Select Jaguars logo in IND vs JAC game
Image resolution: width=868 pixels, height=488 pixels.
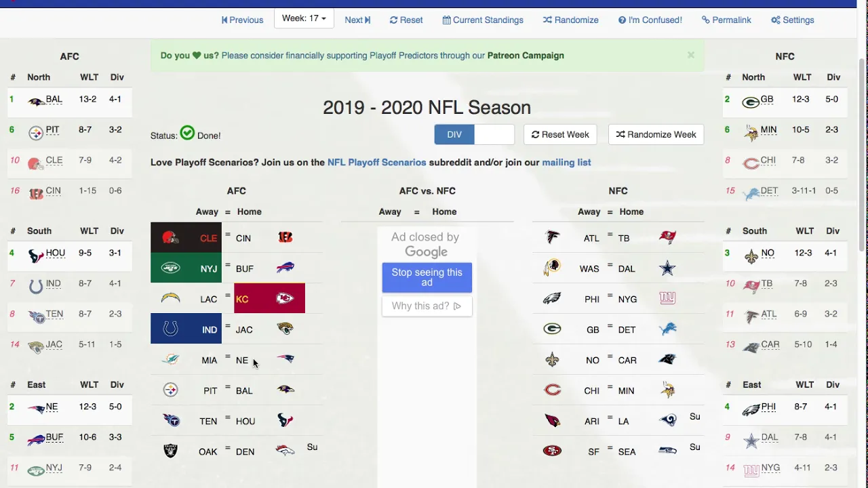pyautogui.click(x=285, y=329)
